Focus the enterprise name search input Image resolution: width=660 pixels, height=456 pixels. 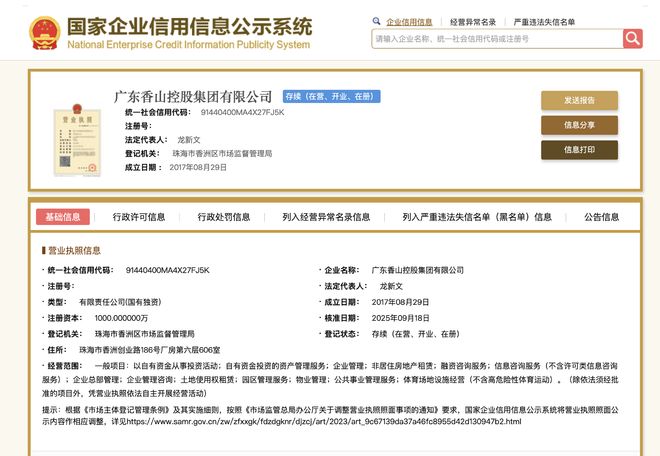[497, 39]
